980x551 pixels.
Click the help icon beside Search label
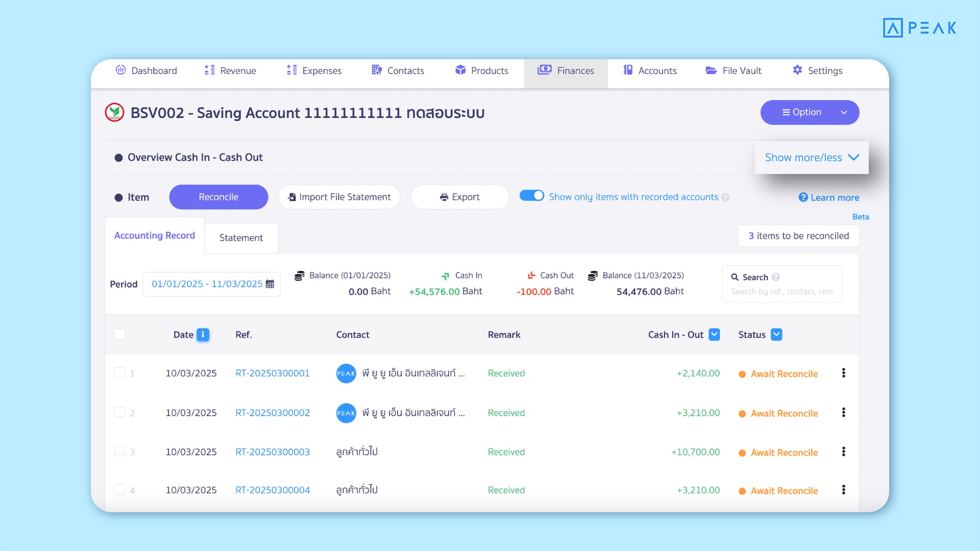pyautogui.click(x=776, y=277)
